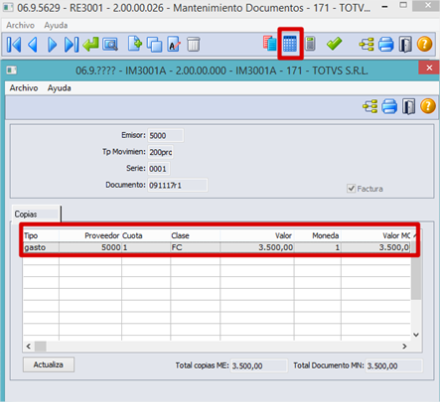Click the Documento field 091117r1
440x402 pixels.
(178, 185)
